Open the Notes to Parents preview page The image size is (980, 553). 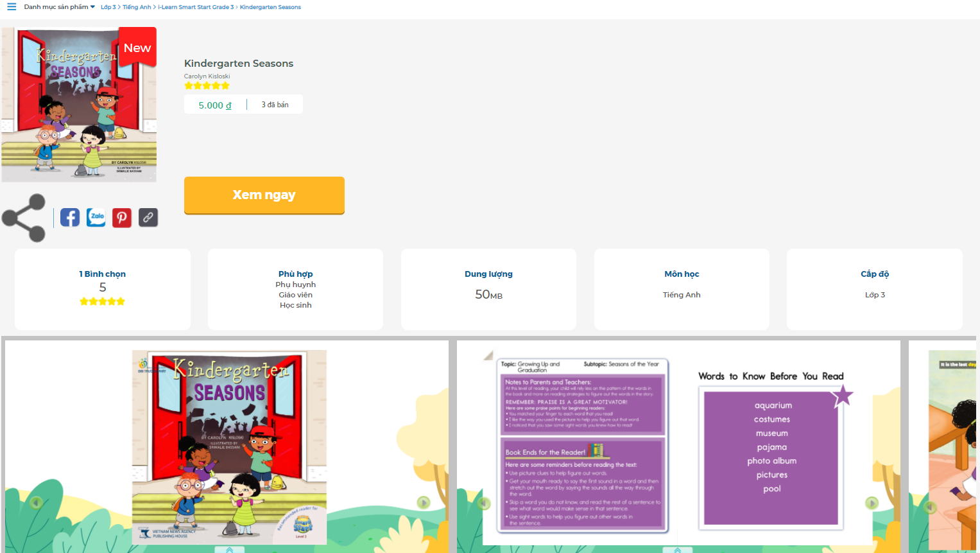pyautogui.click(x=583, y=446)
